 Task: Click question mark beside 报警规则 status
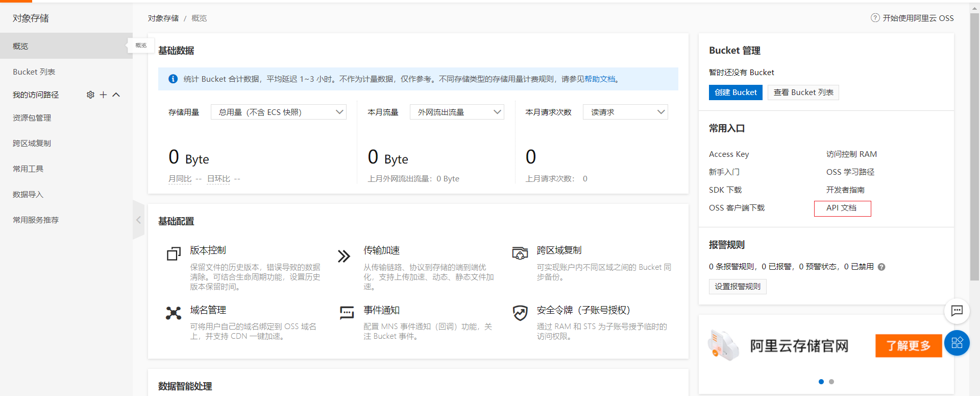point(881,267)
